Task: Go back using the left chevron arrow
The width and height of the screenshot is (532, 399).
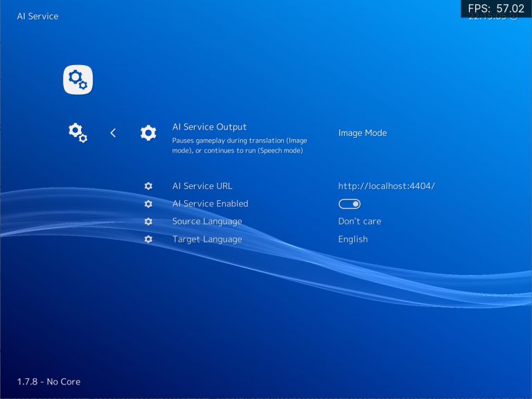Action: point(113,133)
